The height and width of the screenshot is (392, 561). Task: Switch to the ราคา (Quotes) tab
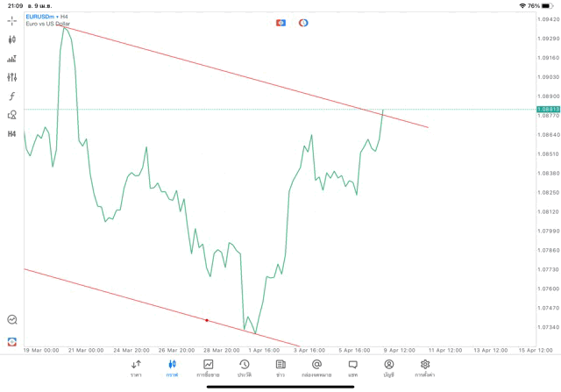tap(136, 367)
